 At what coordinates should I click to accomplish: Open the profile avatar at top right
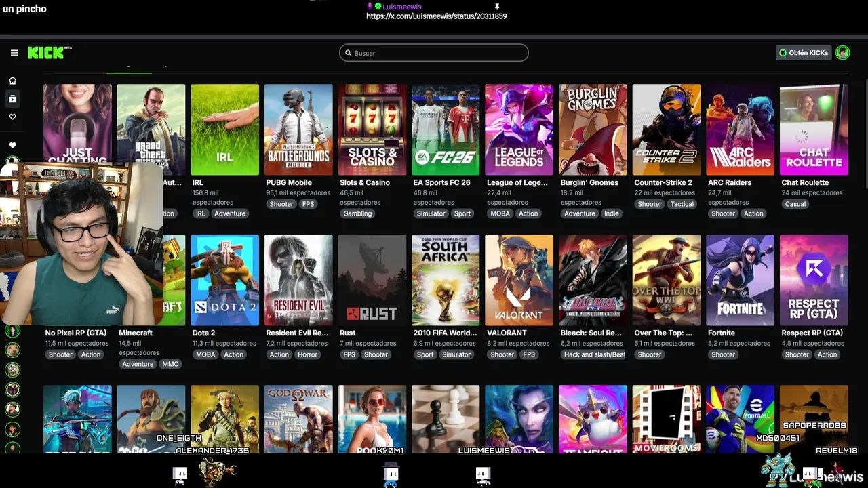pos(842,53)
